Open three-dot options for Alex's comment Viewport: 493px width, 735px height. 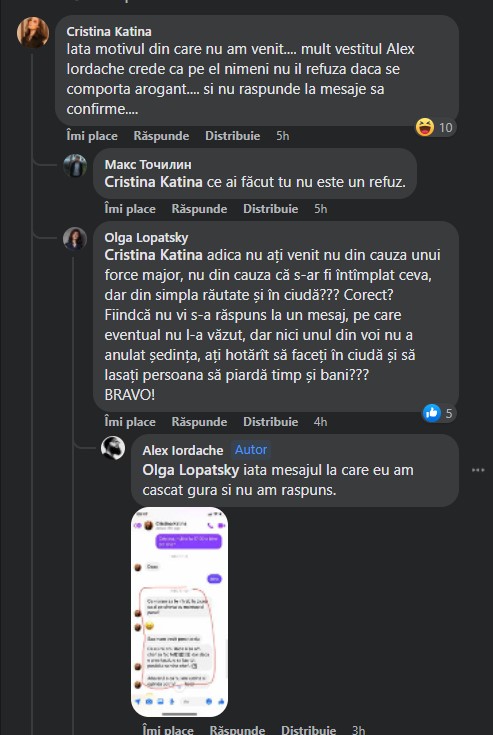(478, 470)
